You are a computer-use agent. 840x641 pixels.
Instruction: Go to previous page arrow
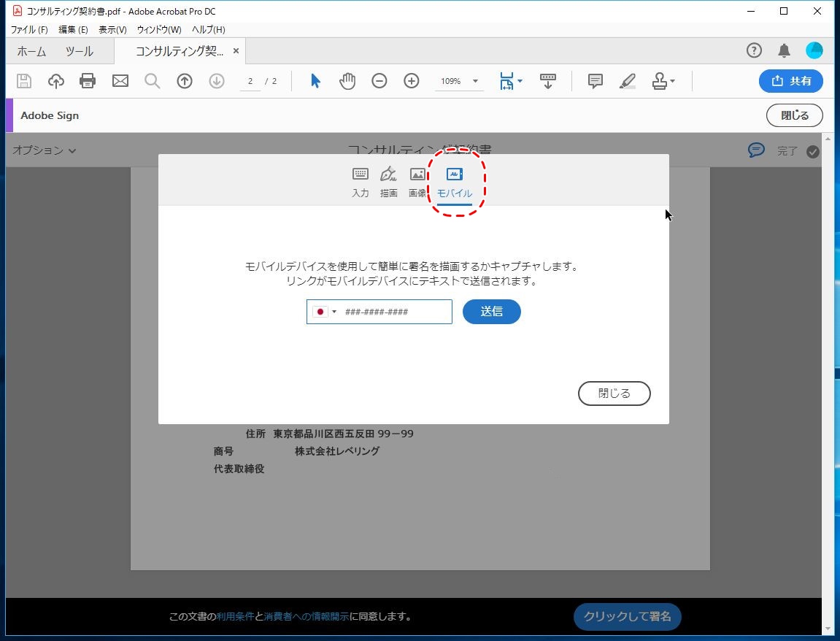coord(185,81)
